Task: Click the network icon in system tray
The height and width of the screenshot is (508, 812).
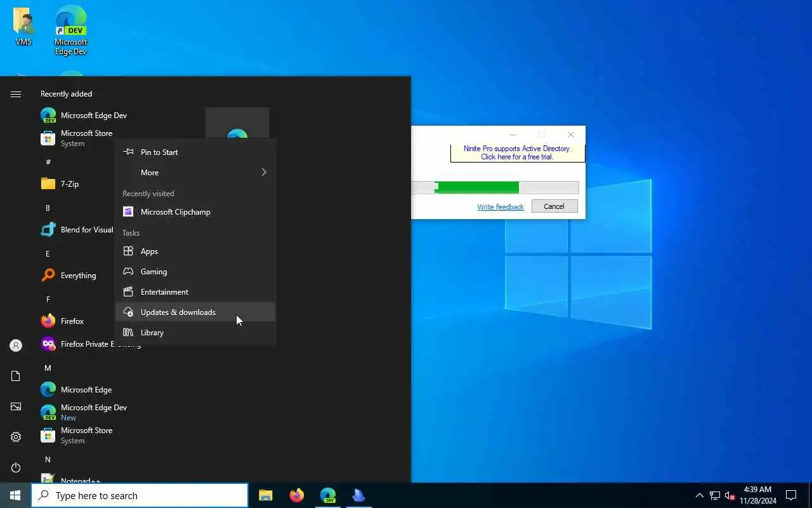Action: (x=714, y=495)
